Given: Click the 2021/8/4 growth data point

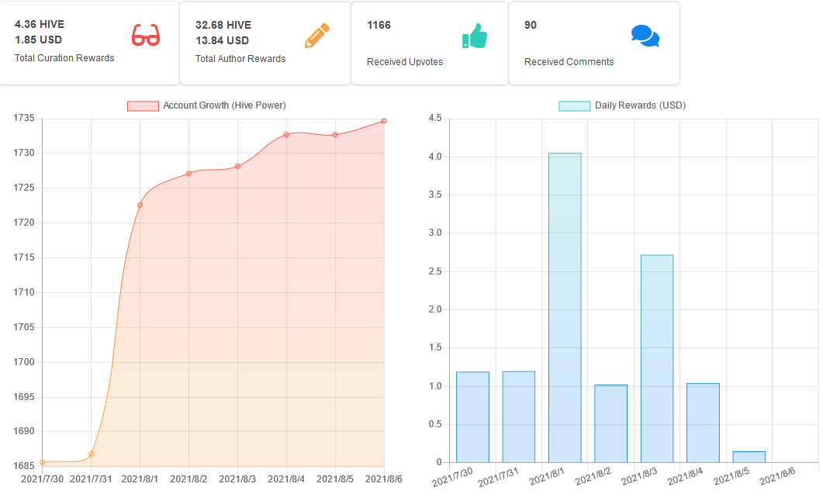Looking at the screenshot, I should tap(286, 135).
